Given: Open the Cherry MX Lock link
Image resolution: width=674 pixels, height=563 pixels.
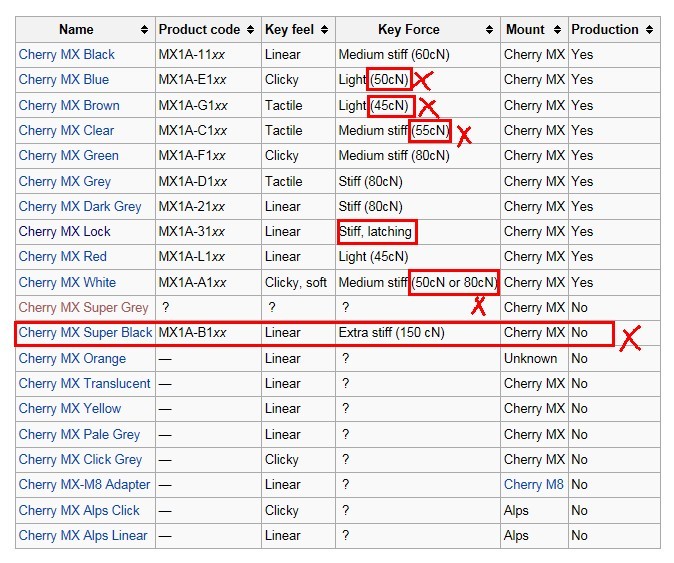Looking at the screenshot, I should point(65,231).
